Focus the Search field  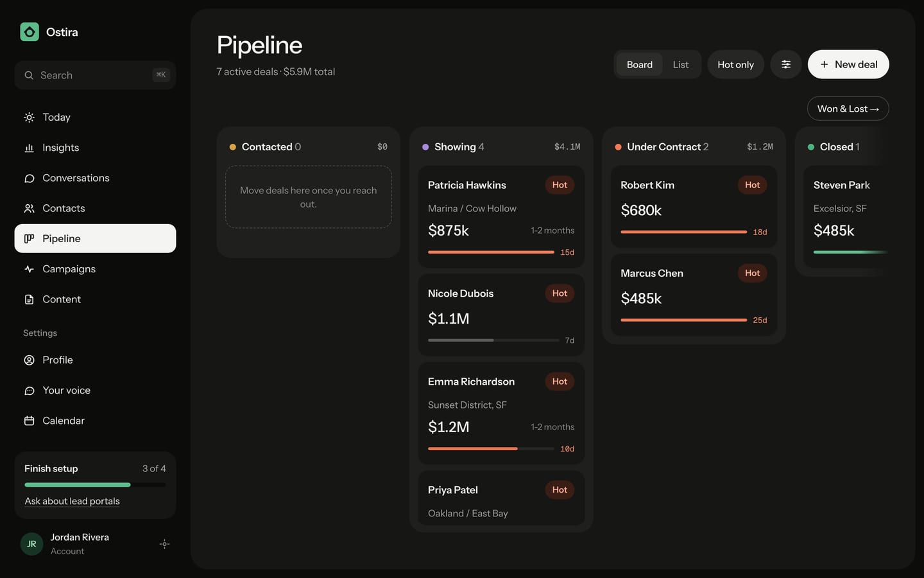tap(95, 75)
